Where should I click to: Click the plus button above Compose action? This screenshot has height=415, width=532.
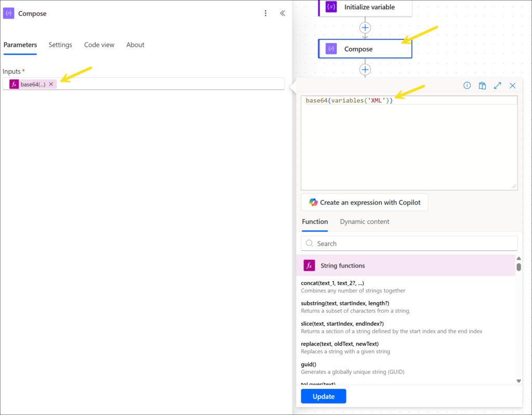pos(365,28)
